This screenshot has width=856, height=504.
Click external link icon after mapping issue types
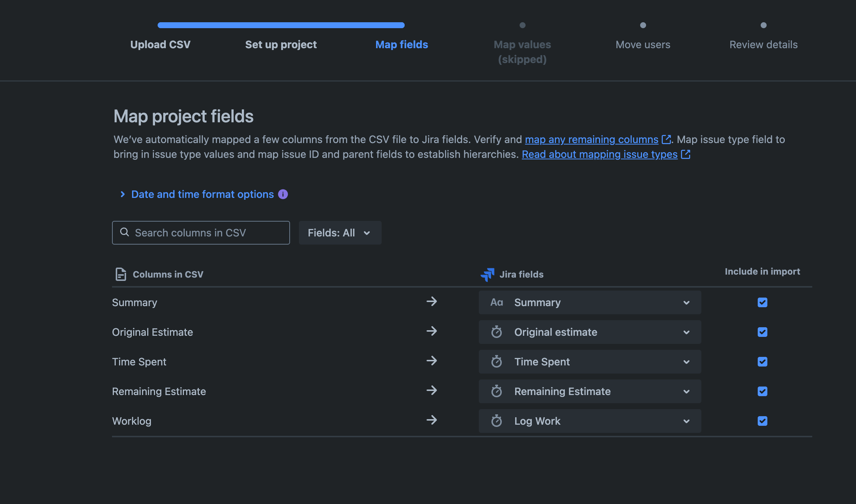click(685, 154)
